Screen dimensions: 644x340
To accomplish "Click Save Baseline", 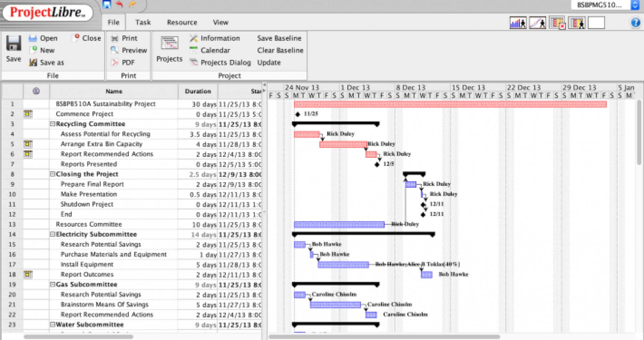I will [x=279, y=38].
